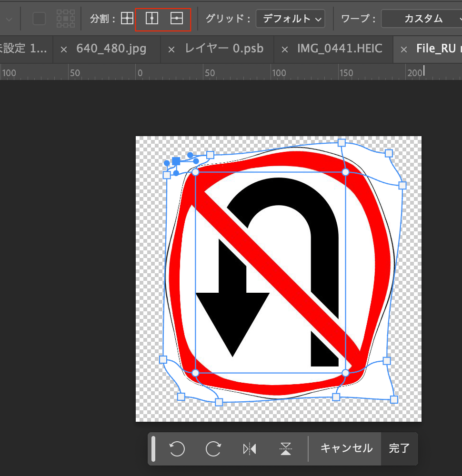Flip the warp horizontally using the mirror icon

click(250, 448)
